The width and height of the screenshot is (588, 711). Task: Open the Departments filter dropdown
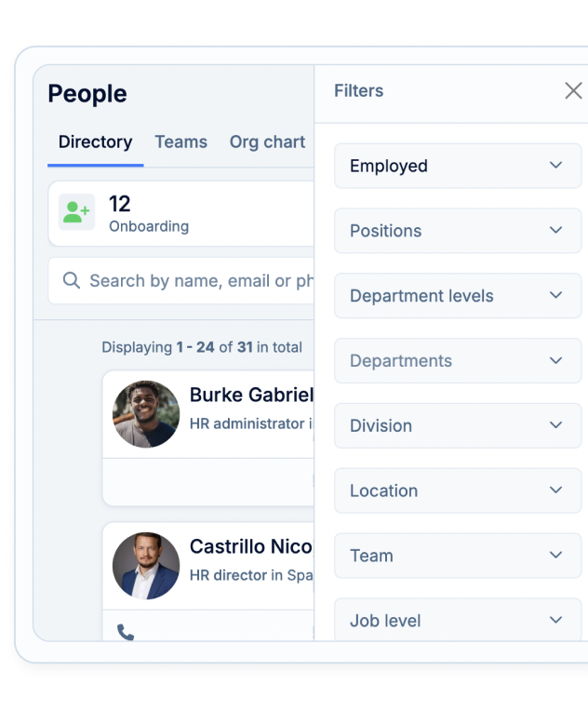tap(457, 361)
